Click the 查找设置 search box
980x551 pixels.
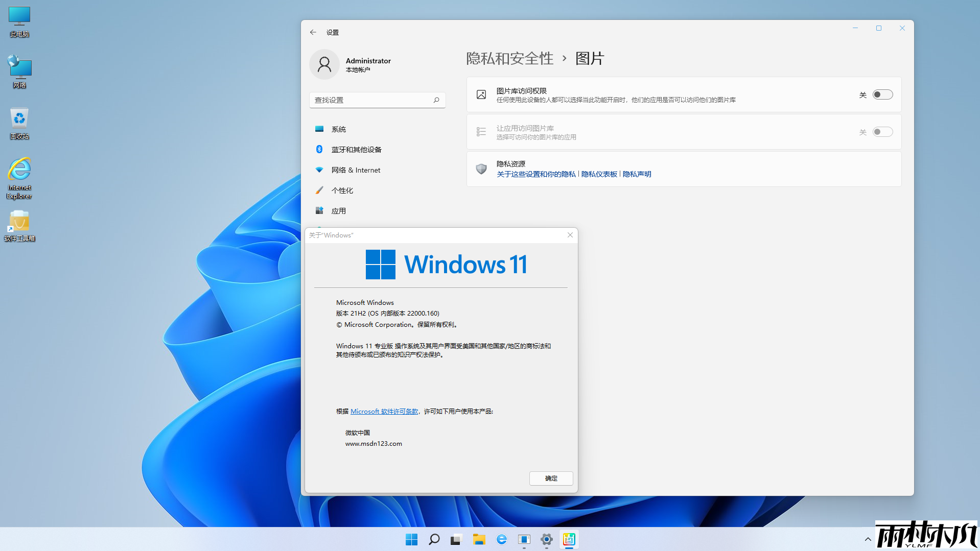coord(377,100)
